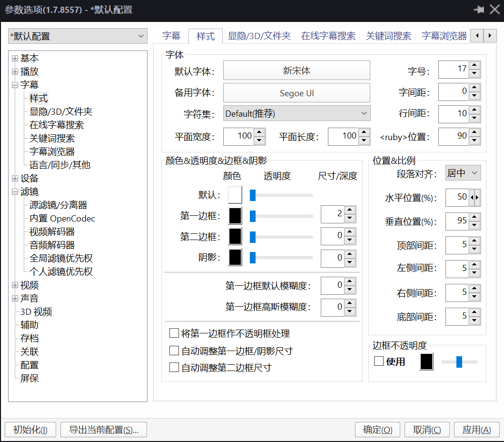Screen dimensions: 504x442
Task: Collapse the 字幕 tree node
Action: coord(15,85)
